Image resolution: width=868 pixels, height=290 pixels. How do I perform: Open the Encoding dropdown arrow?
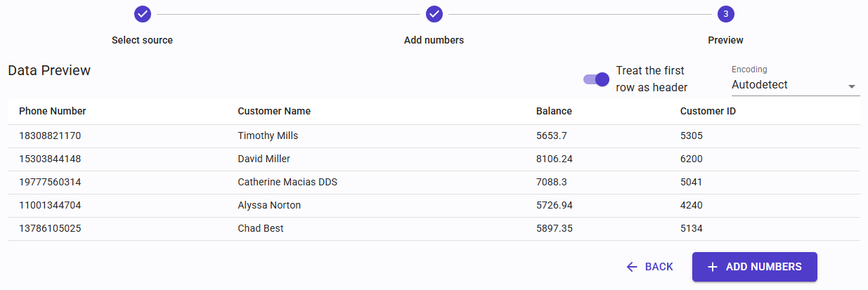(x=851, y=86)
